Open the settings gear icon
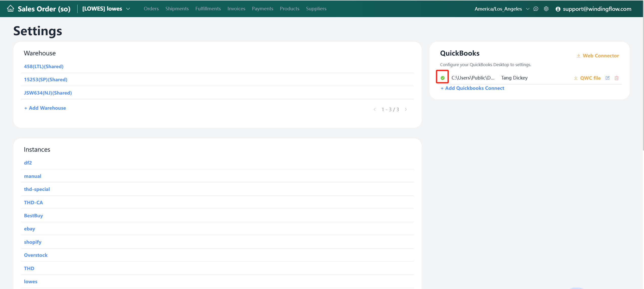The width and height of the screenshot is (644, 289). click(546, 9)
